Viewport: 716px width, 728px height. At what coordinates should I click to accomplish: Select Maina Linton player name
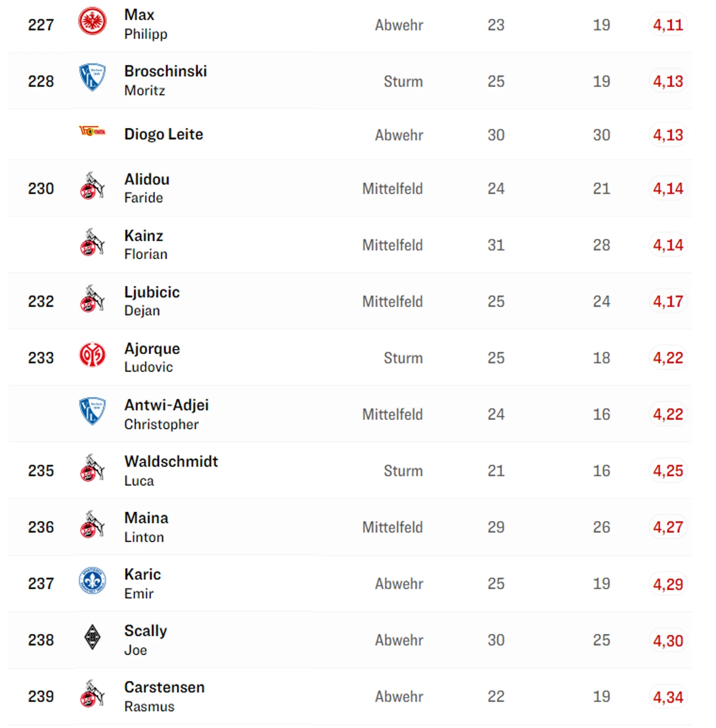(x=146, y=527)
